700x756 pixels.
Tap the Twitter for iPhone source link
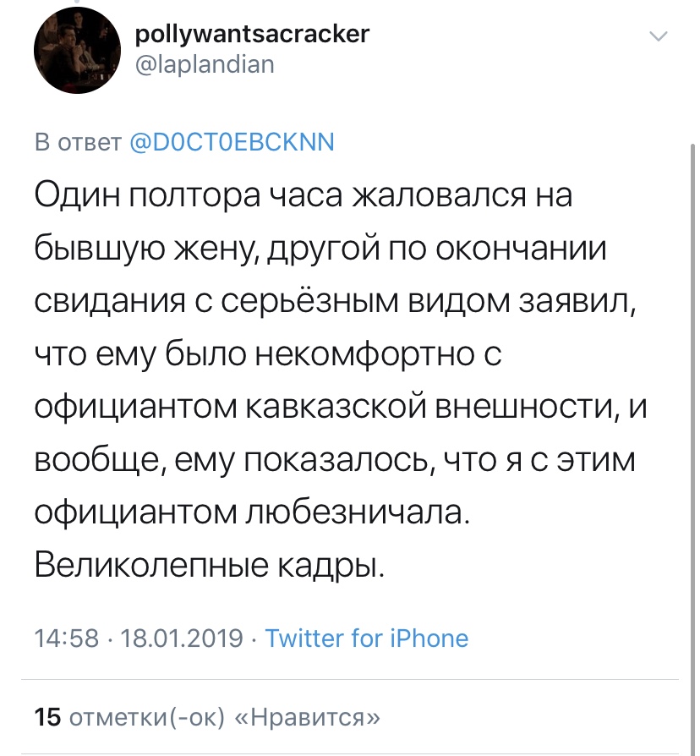(x=366, y=638)
